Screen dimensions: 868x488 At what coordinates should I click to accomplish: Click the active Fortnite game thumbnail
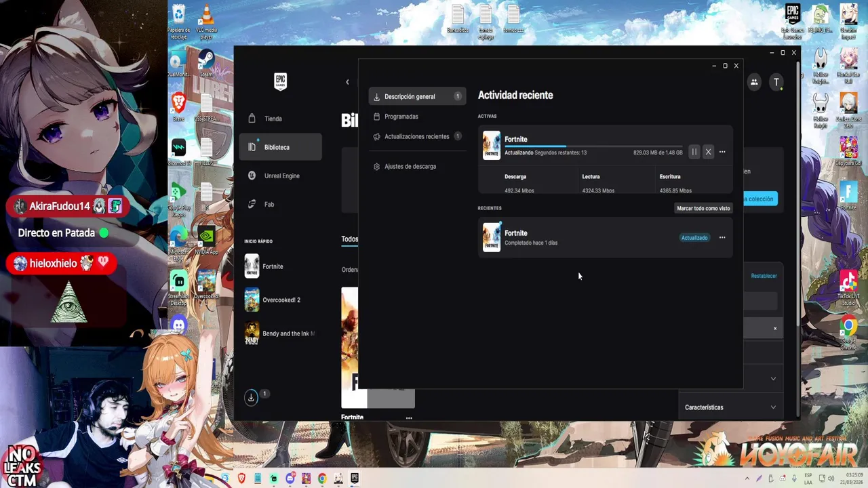[492, 145]
